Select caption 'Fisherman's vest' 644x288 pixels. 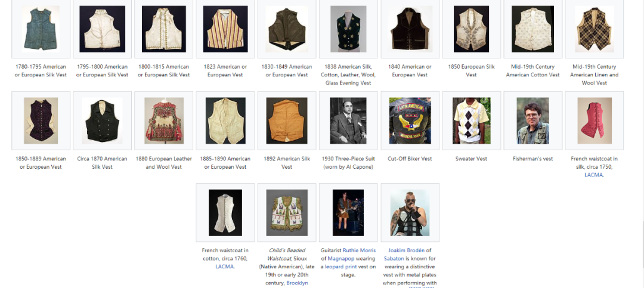(532, 159)
